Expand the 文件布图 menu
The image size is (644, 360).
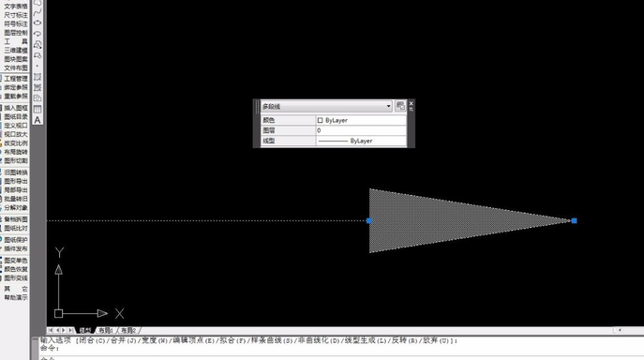16,67
